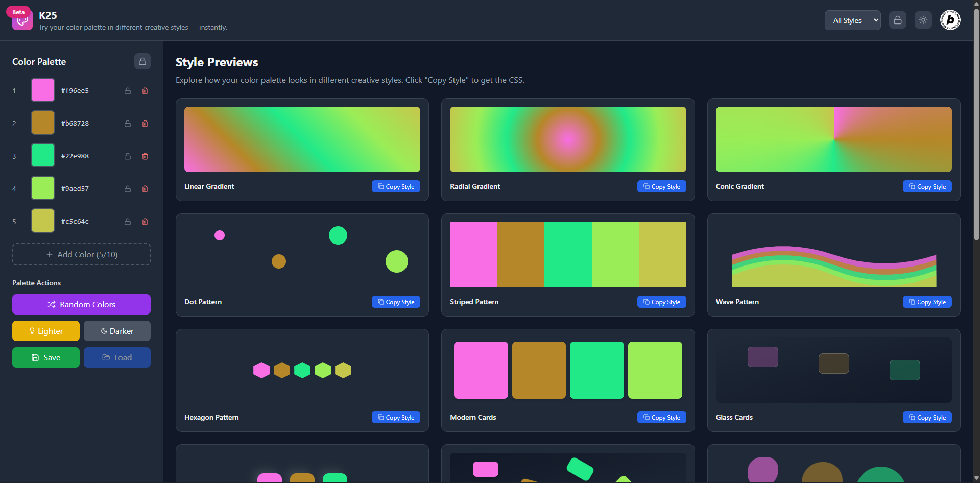Image resolution: width=980 pixels, height=483 pixels.
Task: Select the #c5c64c hex value text
Action: pyautogui.click(x=75, y=221)
